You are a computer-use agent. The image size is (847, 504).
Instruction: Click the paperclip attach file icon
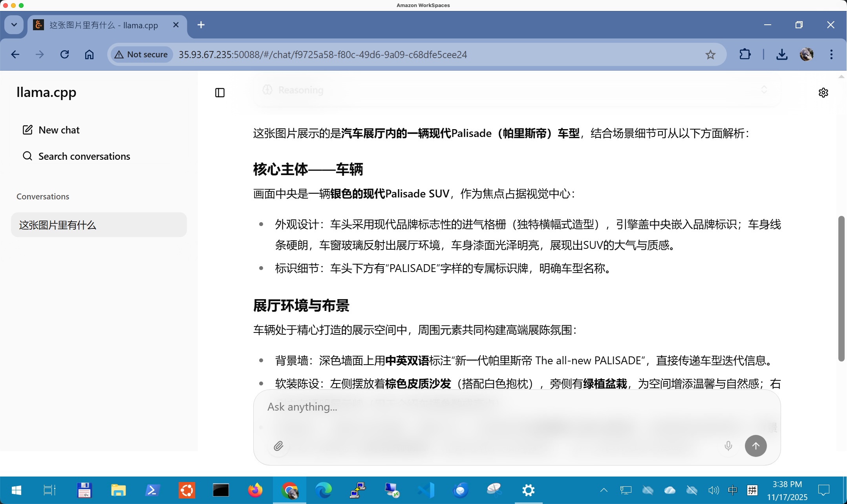(x=278, y=446)
